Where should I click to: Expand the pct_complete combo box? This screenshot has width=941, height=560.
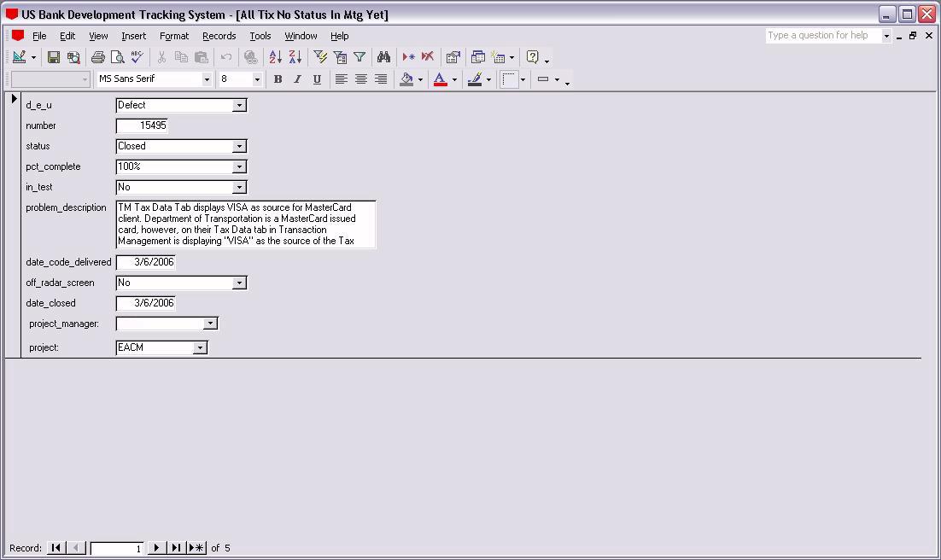239,167
